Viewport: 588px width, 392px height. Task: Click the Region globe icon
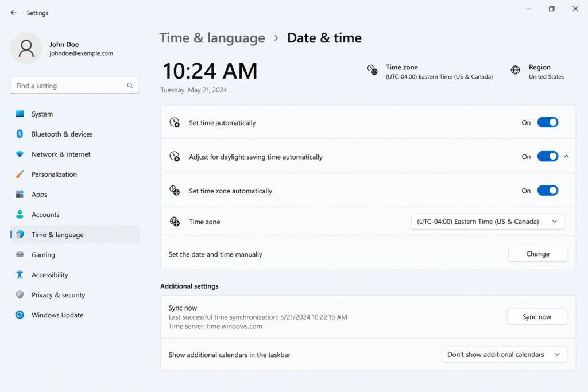coord(515,70)
